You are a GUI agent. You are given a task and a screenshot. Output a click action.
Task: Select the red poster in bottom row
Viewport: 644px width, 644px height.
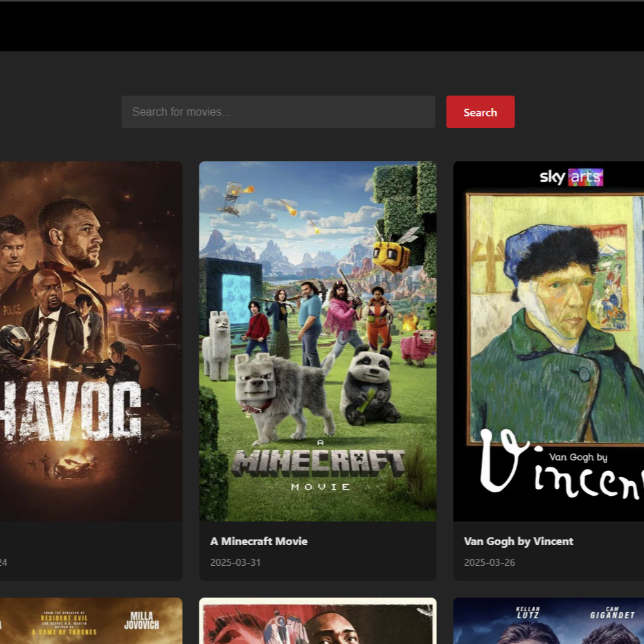click(317, 621)
